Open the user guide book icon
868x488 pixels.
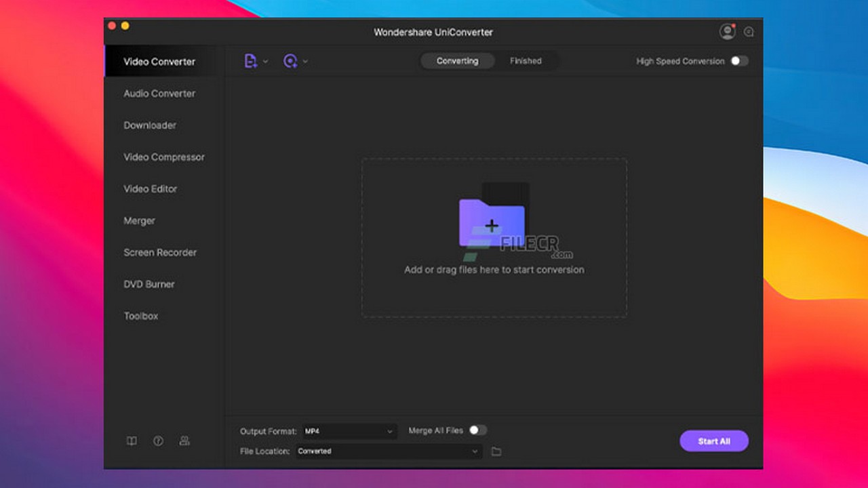132,441
